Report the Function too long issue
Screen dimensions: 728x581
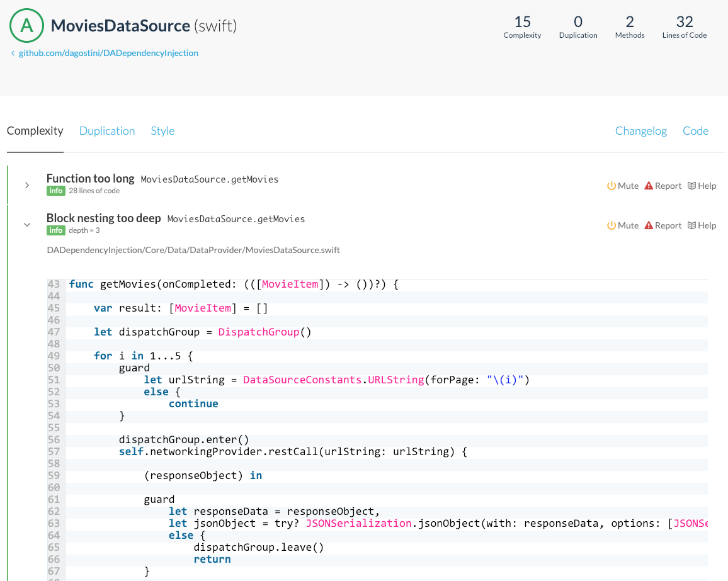click(x=663, y=186)
